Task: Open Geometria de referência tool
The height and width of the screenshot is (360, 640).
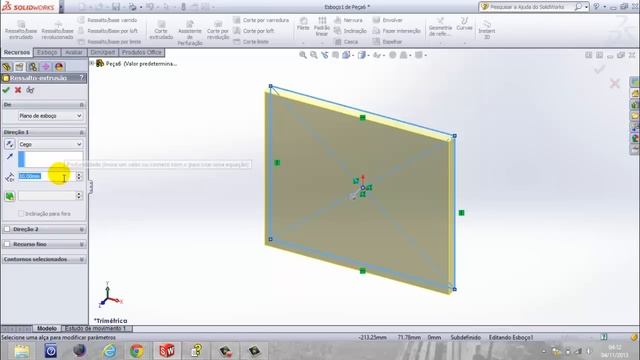Action: pos(440,27)
